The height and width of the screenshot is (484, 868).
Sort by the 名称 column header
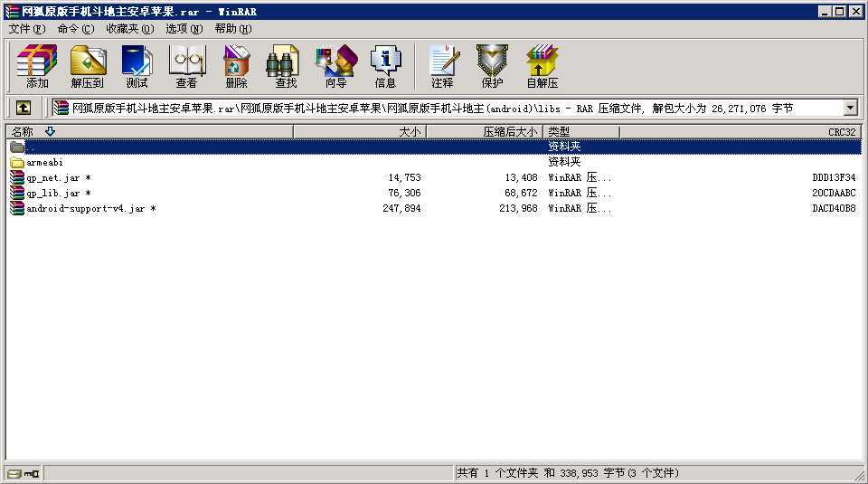(23, 132)
